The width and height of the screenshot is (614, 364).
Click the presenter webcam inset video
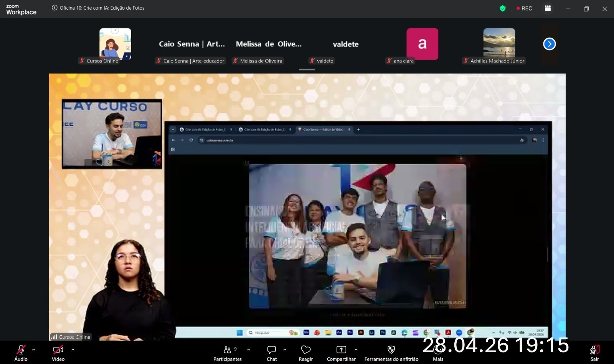(112, 134)
